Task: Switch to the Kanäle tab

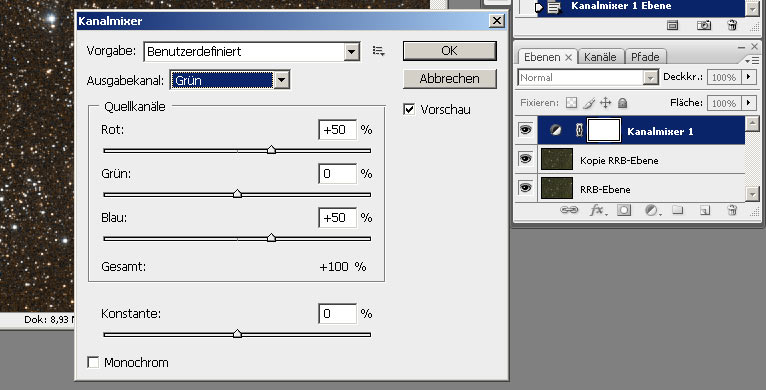Action: pos(600,57)
